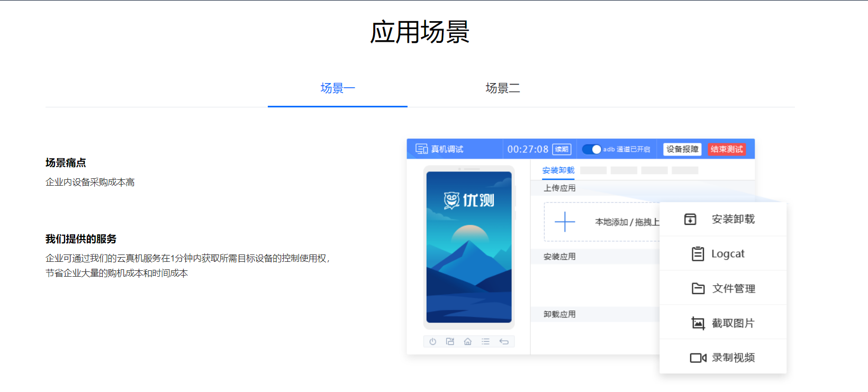This screenshot has width=868, height=392.
Task: Click the 真机调试 device icon in header
Action: (422, 149)
